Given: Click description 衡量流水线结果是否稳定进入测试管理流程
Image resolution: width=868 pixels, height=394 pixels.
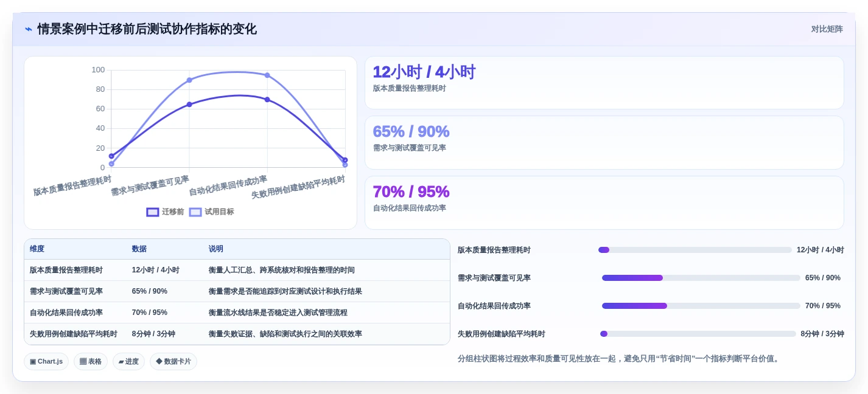Looking at the screenshot, I should click(x=278, y=313).
